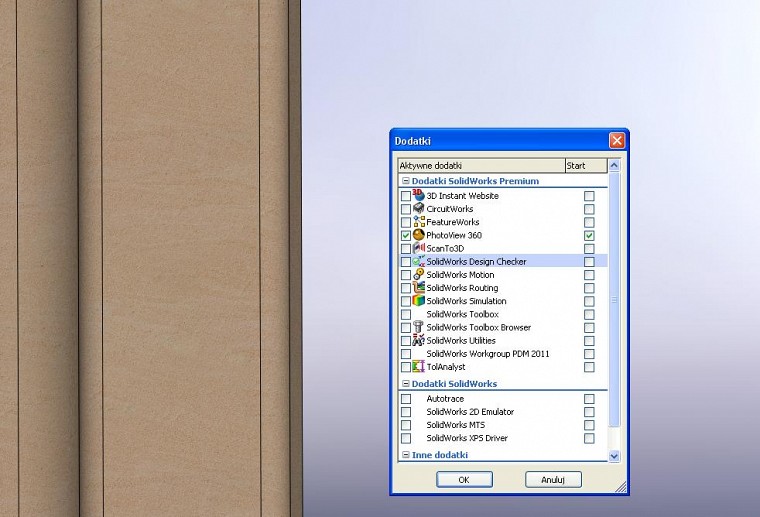Click the scrollbar up arrow

pyautogui.click(x=614, y=165)
